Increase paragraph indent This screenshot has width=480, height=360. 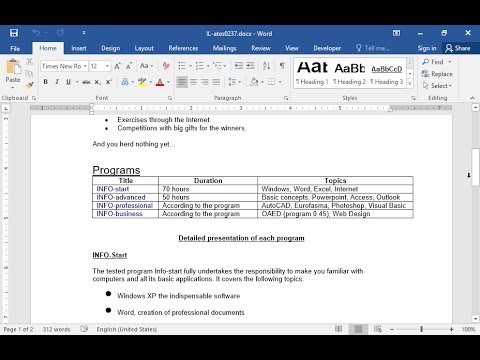[250, 66]
